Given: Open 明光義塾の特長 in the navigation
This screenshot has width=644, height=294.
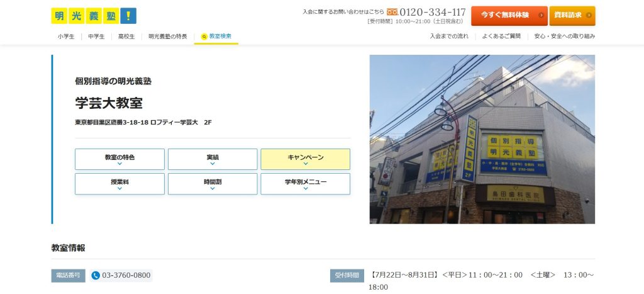Looking at the screenshot, I should coord(167,36).
